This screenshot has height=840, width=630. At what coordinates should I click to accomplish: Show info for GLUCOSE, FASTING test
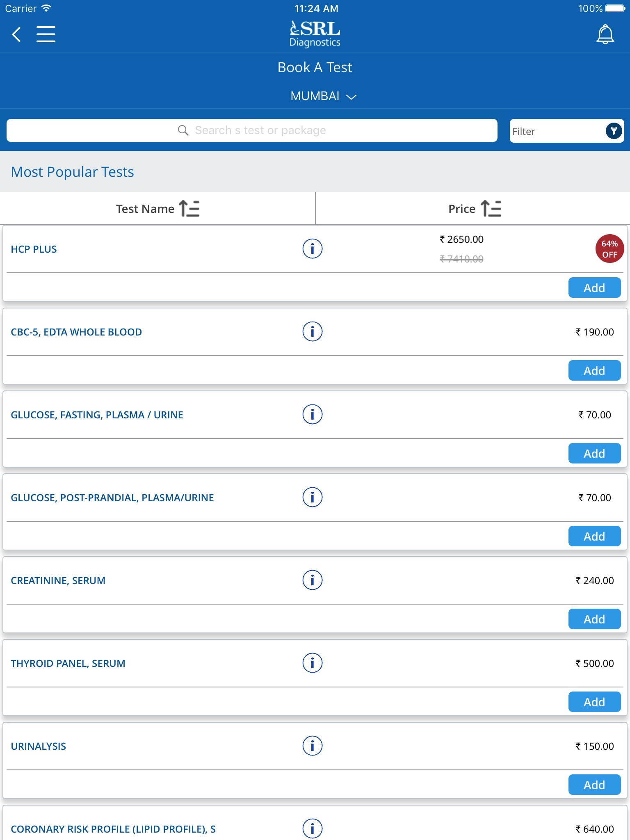tap(313, 414)
